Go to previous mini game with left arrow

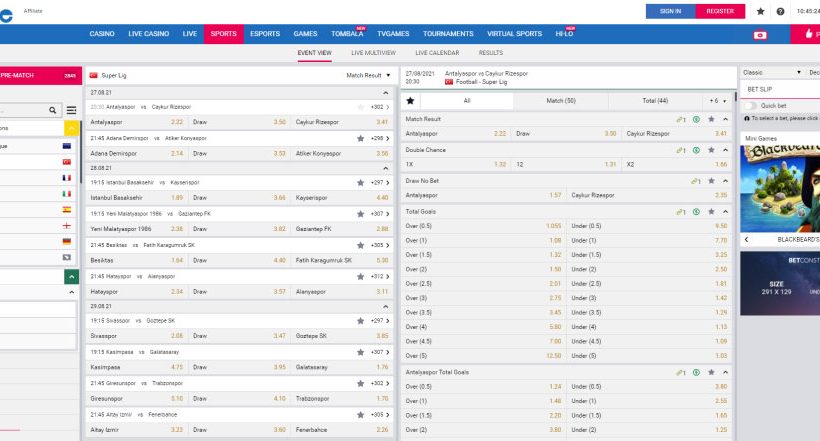(x=746, y=240)
